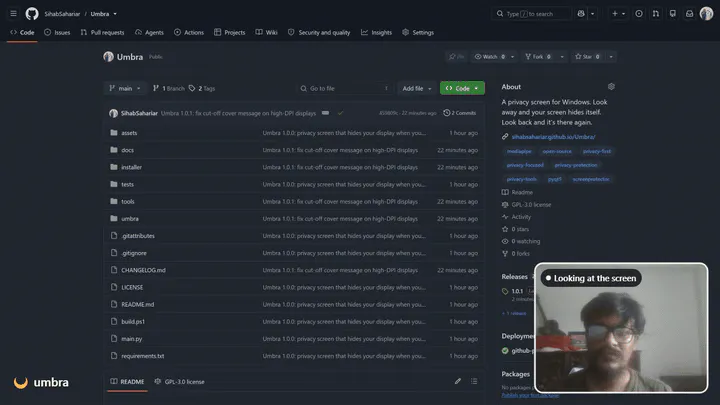View the 2 Commits history
This screenshot has width=720, height=405.
(x=460, y=113)
